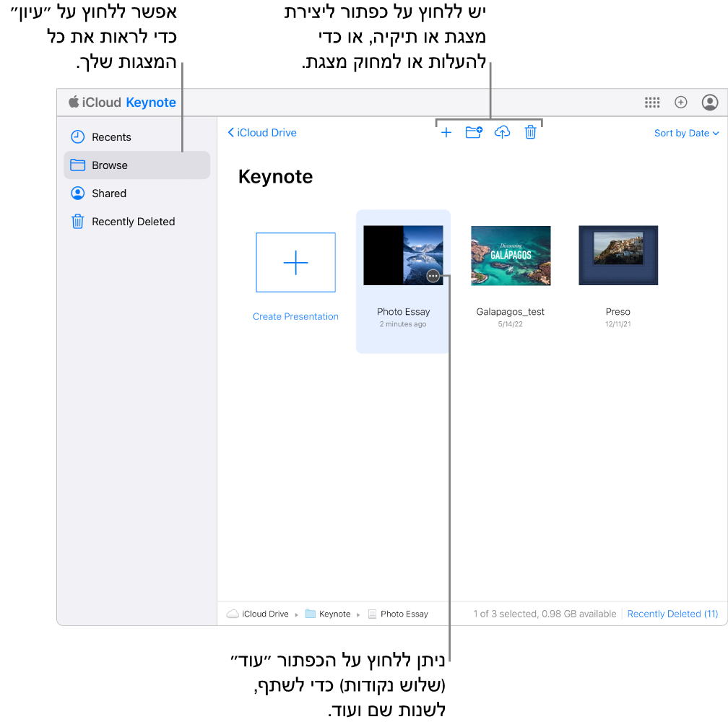The height and width of the screenshot is (722, 728).
Task: Click the iCloud Drive cloud icon in path bar
Action: (x=233, y=614)
